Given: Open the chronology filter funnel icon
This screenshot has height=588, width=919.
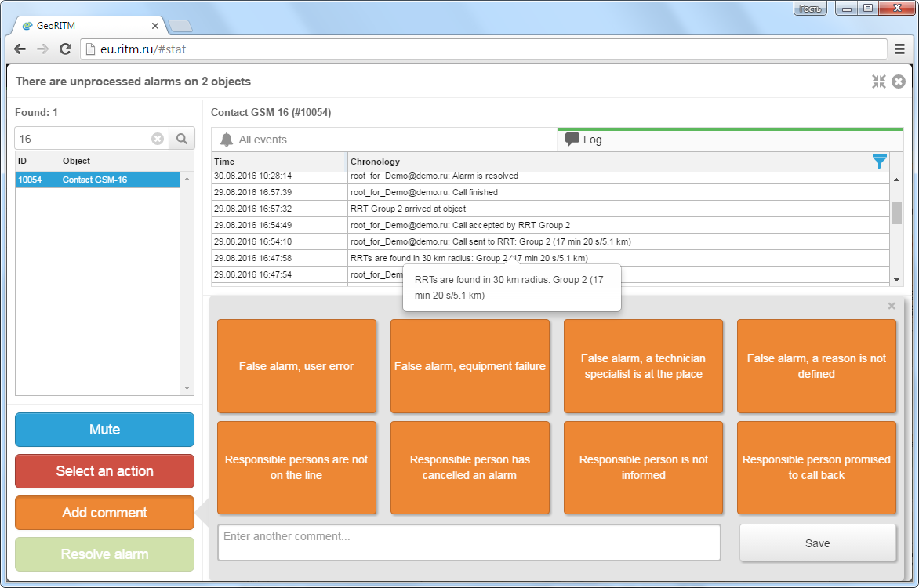Looking at the screenshot, I should pos(879,162).
